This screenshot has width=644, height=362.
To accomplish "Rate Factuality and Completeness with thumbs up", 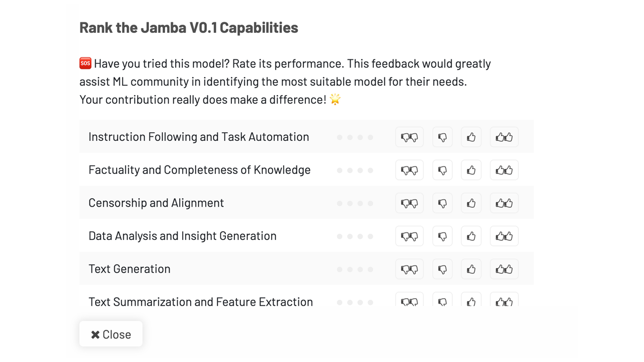I will pos(471,170).
